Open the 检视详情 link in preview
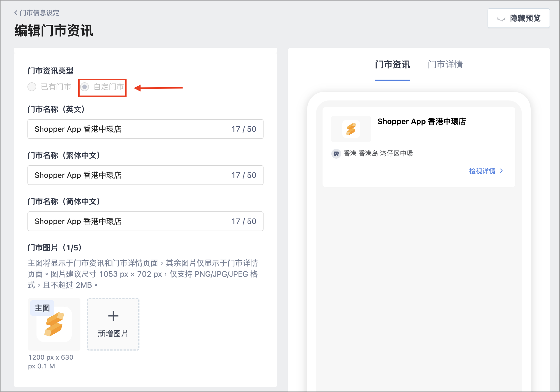 pyautogui.click(x=486, y=171)
